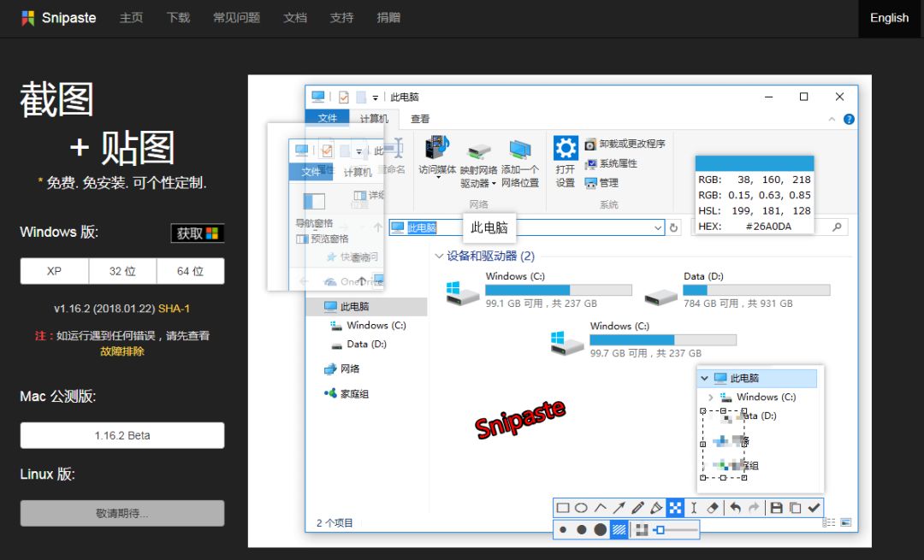Switch the website language to English
This screenshot has height=560, width=924.
(889, 17)
